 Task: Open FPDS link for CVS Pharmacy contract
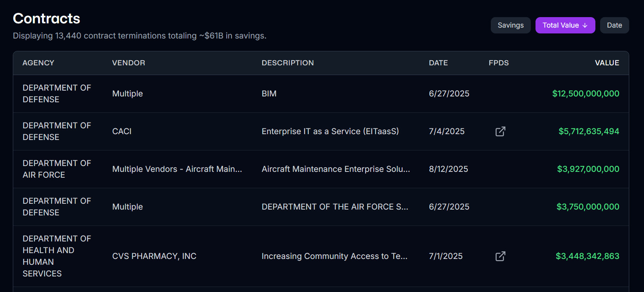click(500, 256)
